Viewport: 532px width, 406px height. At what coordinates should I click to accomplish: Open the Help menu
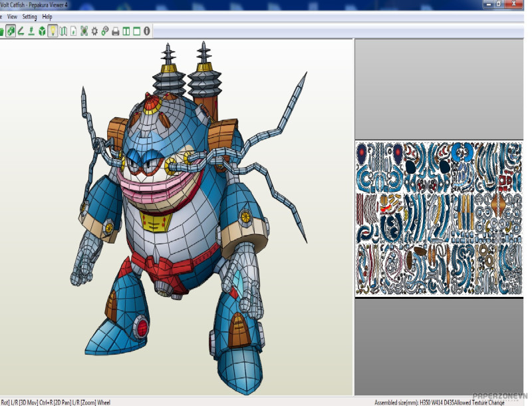(47, 16)
